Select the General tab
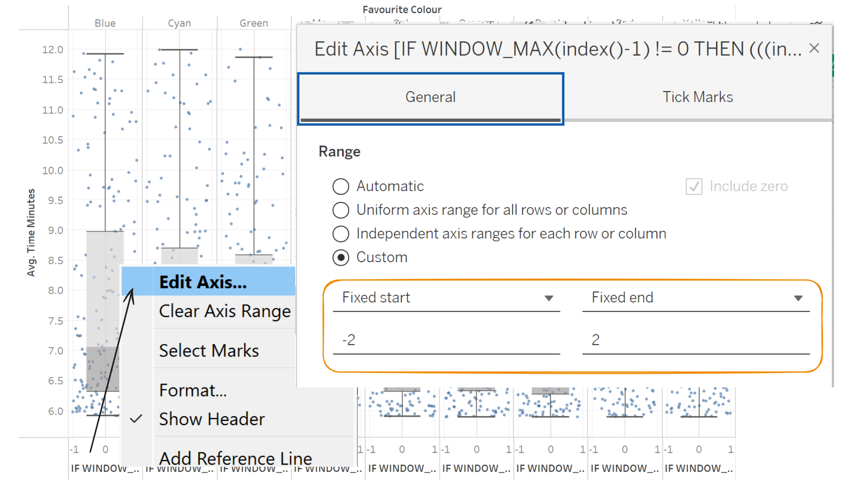 (x=430, y=97)
